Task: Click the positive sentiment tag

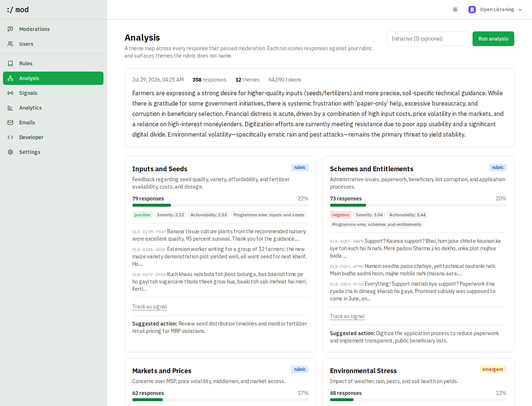Action: [143, 215]
